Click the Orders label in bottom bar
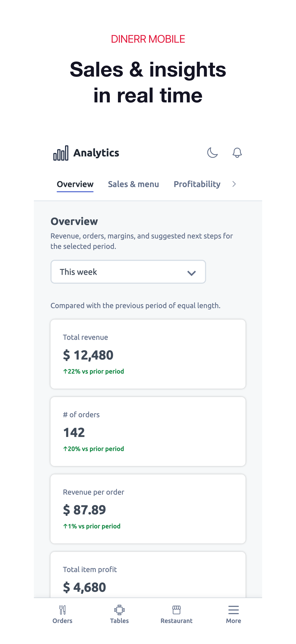Viewport: 296px width, 644px height. click(62, 621)
